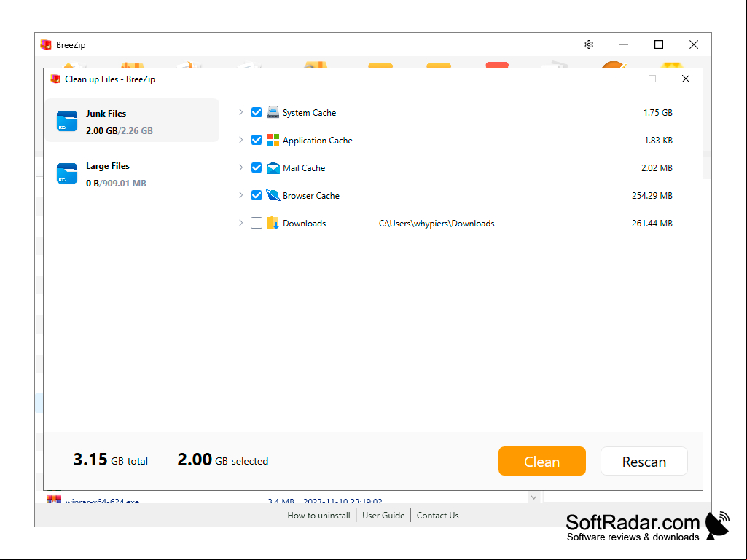Select the Junk Files category
747x560 pixels.
(132, 120)
